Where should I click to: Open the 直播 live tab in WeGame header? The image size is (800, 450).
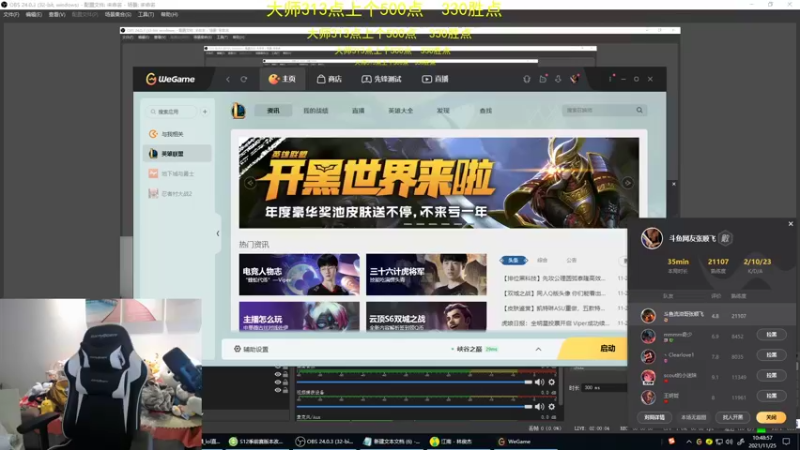(x=435, y=79)
